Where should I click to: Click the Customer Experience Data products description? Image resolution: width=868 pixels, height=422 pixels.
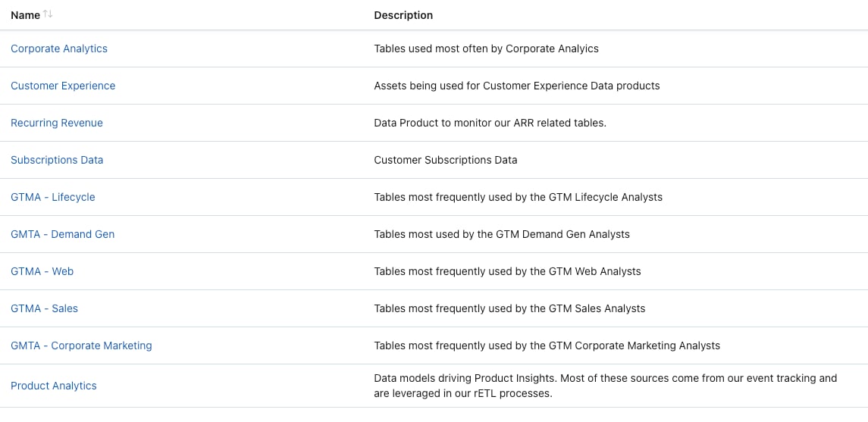[x=517, y=86]
